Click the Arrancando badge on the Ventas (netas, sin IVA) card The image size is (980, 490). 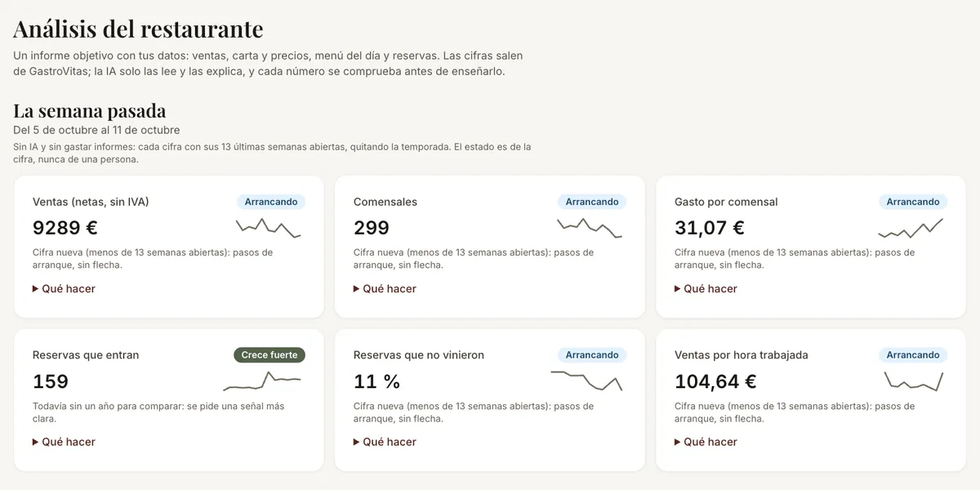click(x=271, y=202)
